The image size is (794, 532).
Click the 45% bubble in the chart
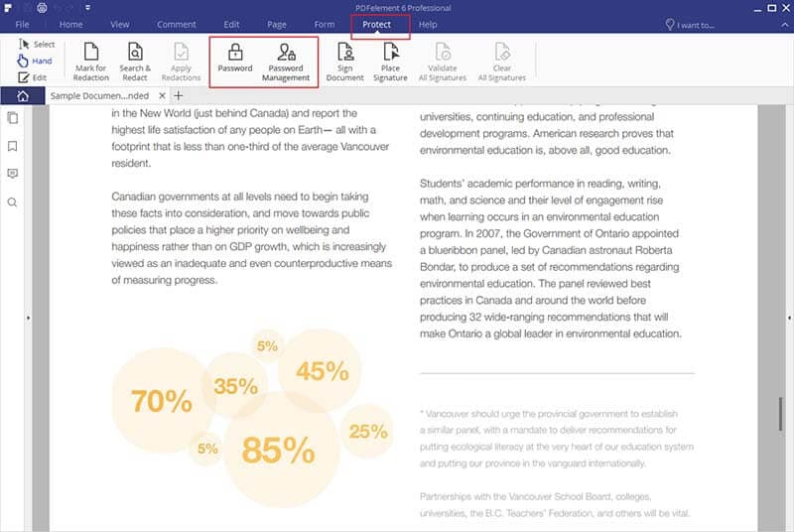(x=322, y=370)
